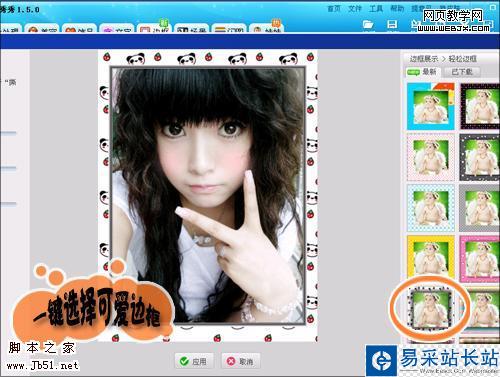The width and height of the screenshot is (500, 377).
Task: Choose the plain gray frame thumbnail
Action: pos(480,208)
